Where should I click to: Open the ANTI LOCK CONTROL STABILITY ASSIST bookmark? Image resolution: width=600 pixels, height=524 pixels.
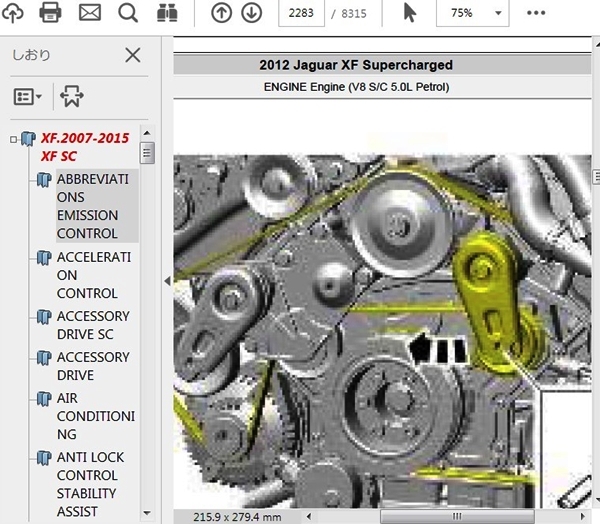coord(91,484)
